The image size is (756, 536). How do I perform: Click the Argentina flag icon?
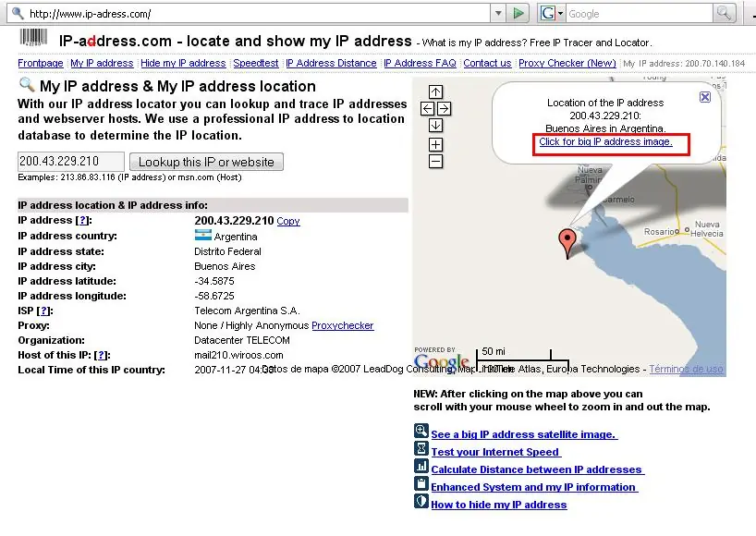tap(203, 236)
